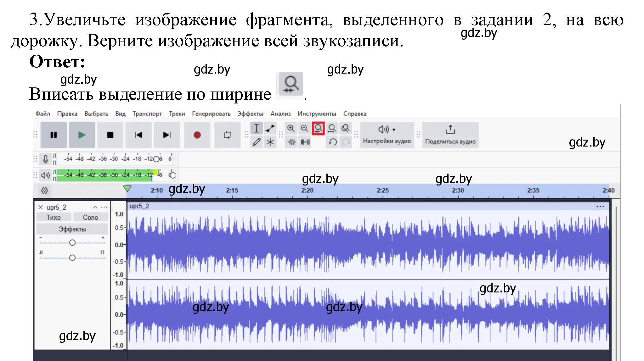The height and width of the screenshot is (361, 644).
Task: Click timeline ruler at 2:30
Action: point(458,190)
